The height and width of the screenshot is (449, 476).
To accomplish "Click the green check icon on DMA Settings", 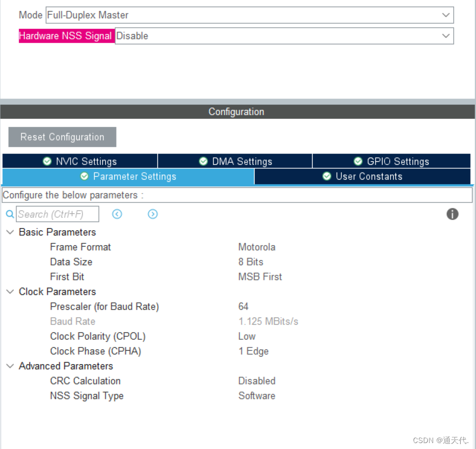I will coord(203,161).
